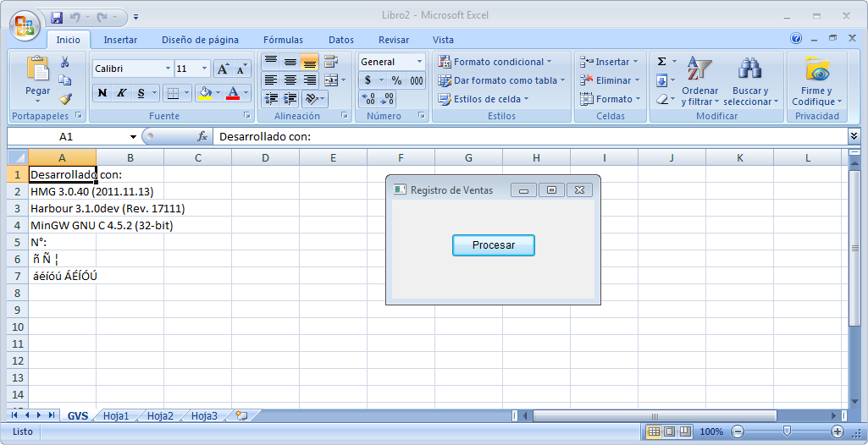Image resolution: width=868 pixels, height=445 pixels.
Task: Open Excel help question mark
Action: point(796,38)
